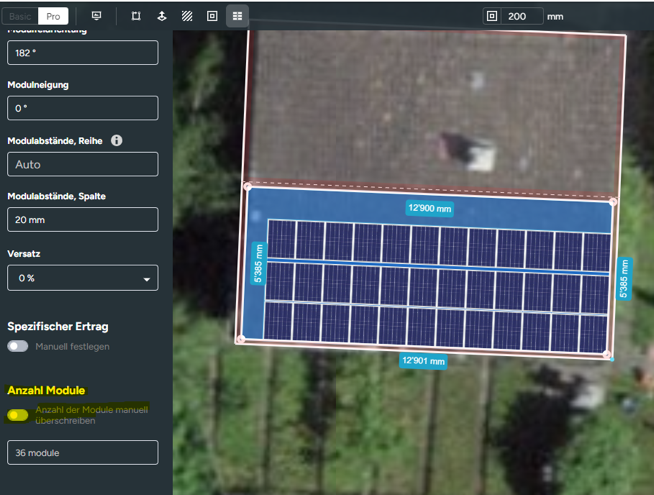Click the Modulabstände Reihe Auto field
The height and width of the screenshot is (495, 654).
82,164
